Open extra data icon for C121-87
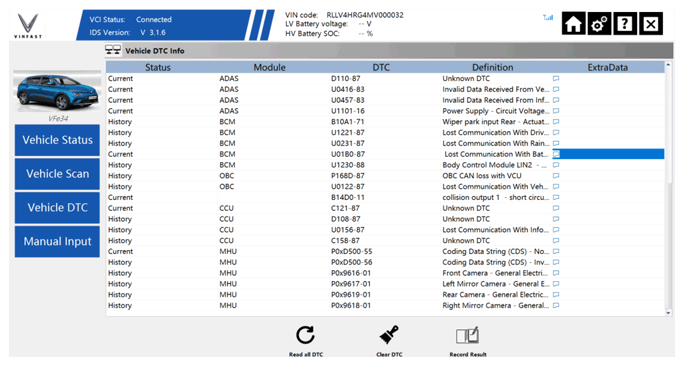684x366 pixels. (556, 208)
